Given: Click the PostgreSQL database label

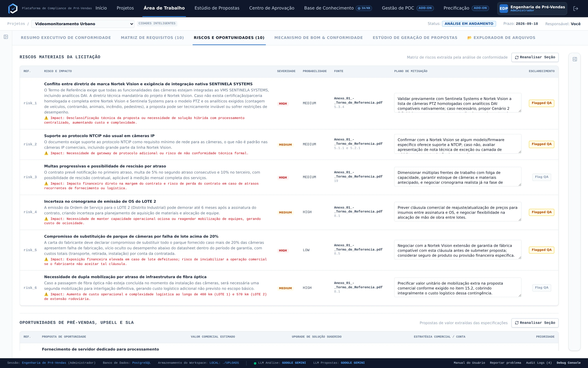Looking at the screenshot, I should pos(141,363).
